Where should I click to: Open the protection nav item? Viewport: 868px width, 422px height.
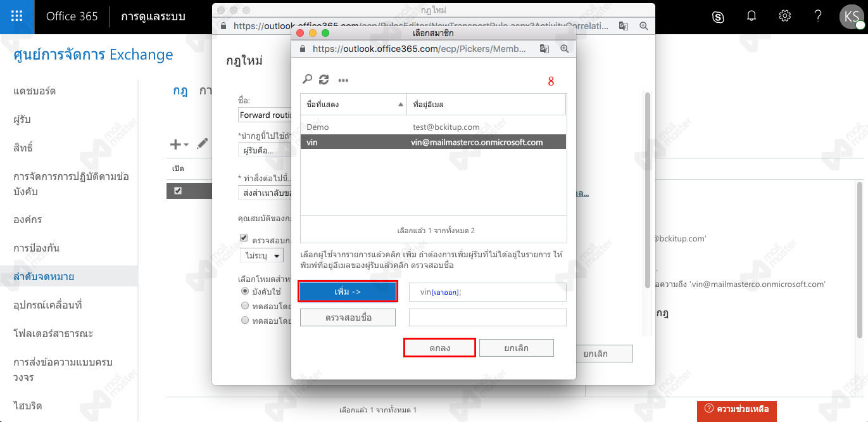pyautogui.click(x=36, y=248)
